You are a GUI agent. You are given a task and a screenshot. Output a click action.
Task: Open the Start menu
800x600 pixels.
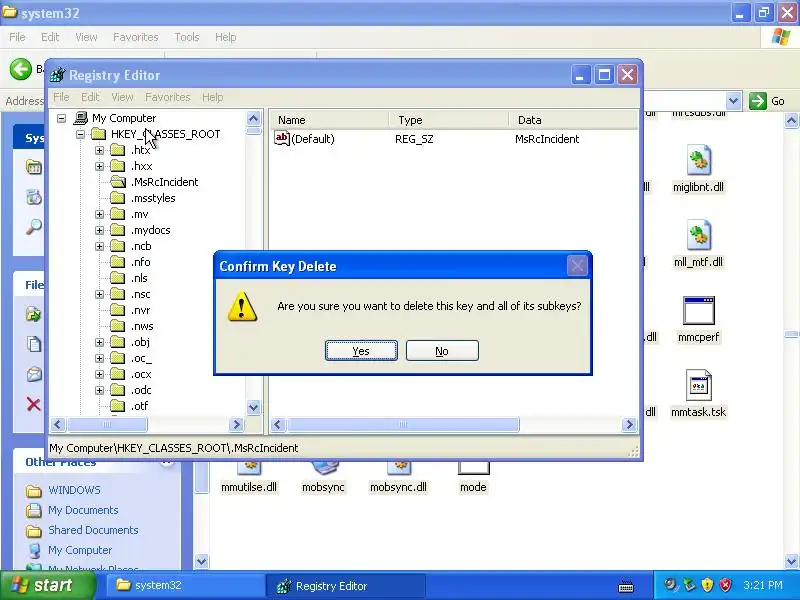pyautogui.click(x=48, y=585)
